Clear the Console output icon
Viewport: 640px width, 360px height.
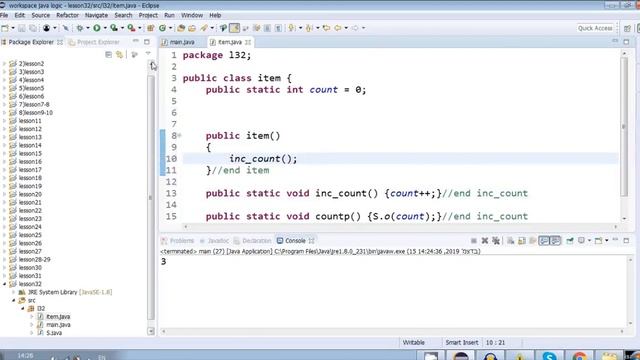click(510, 241)
